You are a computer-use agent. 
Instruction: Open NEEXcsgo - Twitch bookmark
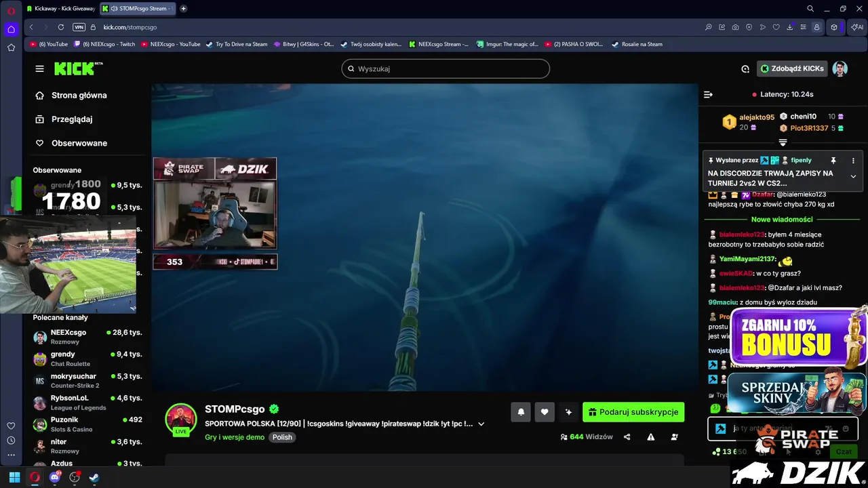click(104, 44)
